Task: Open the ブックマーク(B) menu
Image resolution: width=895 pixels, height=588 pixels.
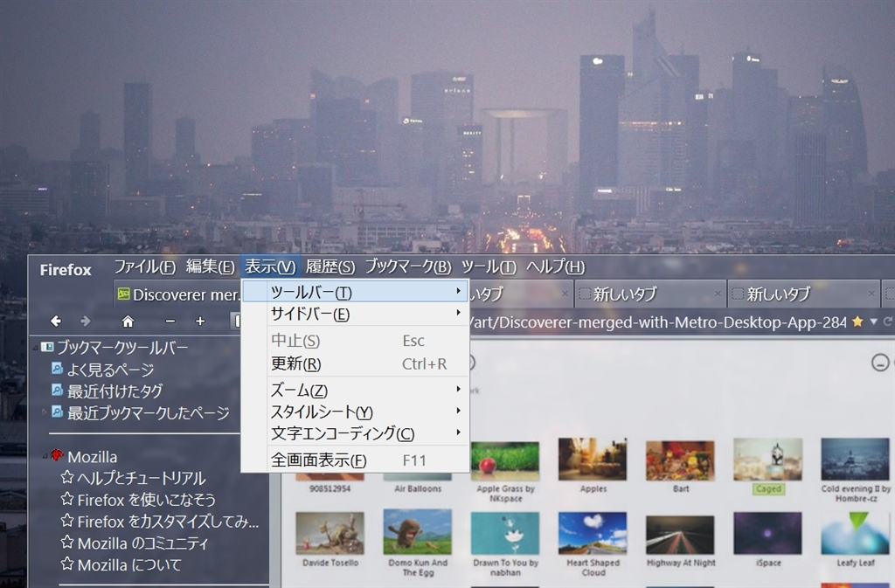Action: pos(408,266)
